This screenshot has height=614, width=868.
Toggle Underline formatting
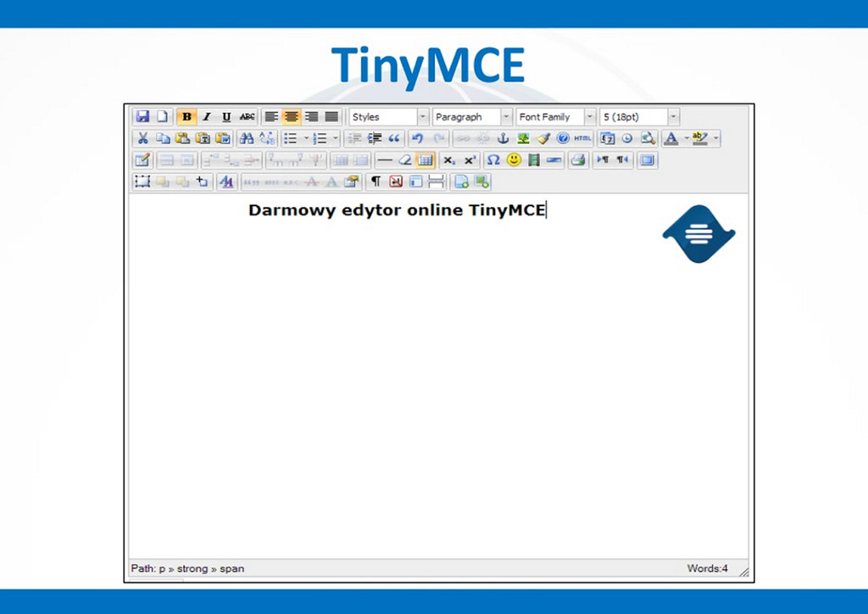pyautogui.click(x=226, y=116)
